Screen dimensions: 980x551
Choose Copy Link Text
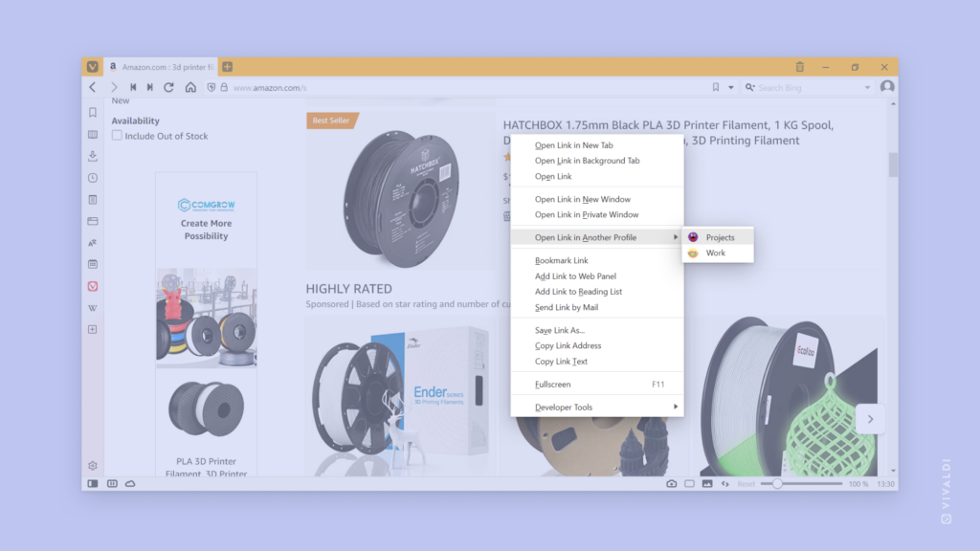597,361
